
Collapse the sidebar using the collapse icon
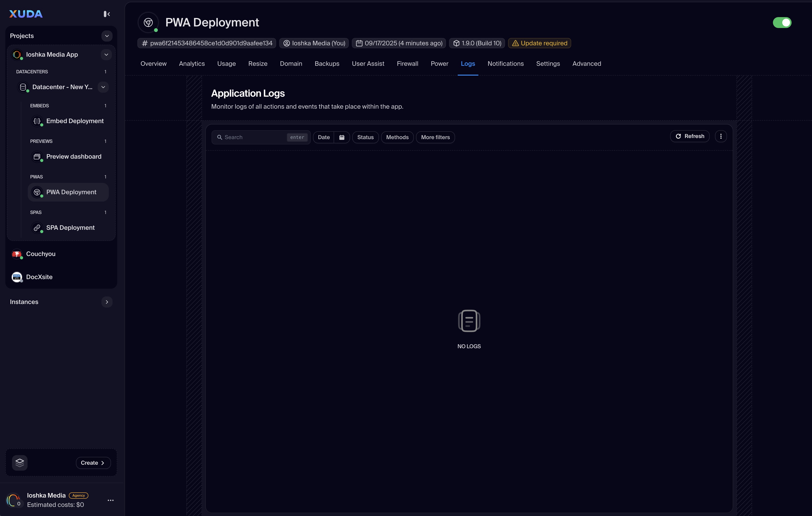[x=107, y=14]
